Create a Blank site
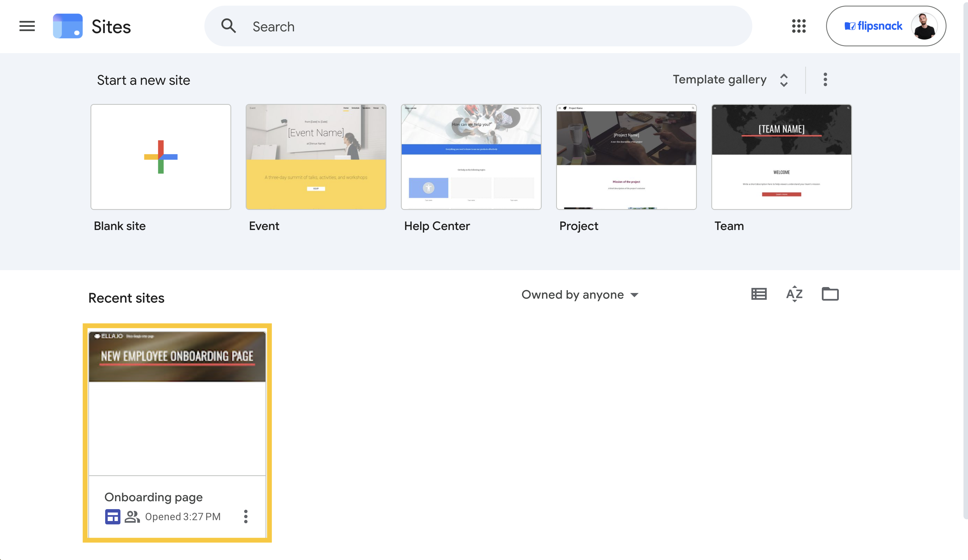968x560 pixels. [161, 157]
